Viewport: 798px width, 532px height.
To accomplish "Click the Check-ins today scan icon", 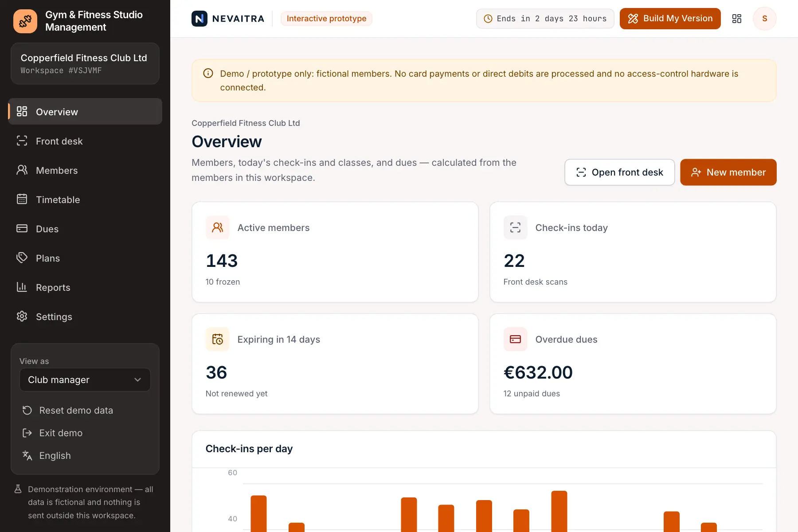I will (x=516, y=227).
